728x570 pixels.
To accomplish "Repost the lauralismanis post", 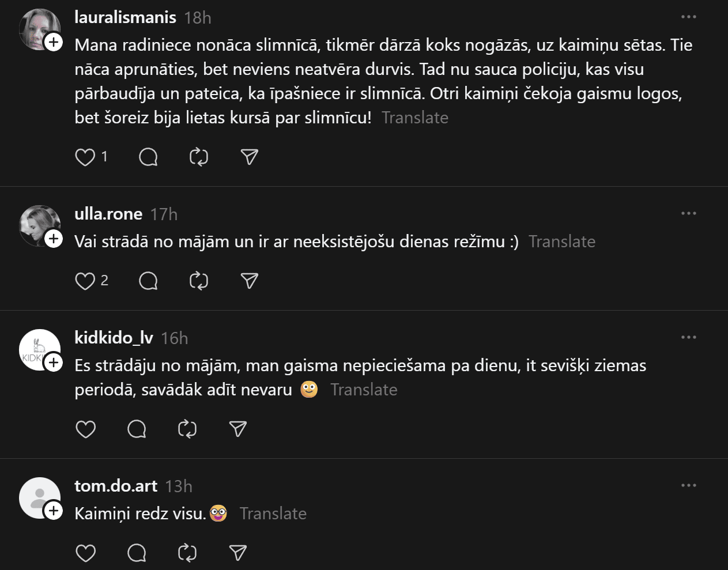I will 199,157.
